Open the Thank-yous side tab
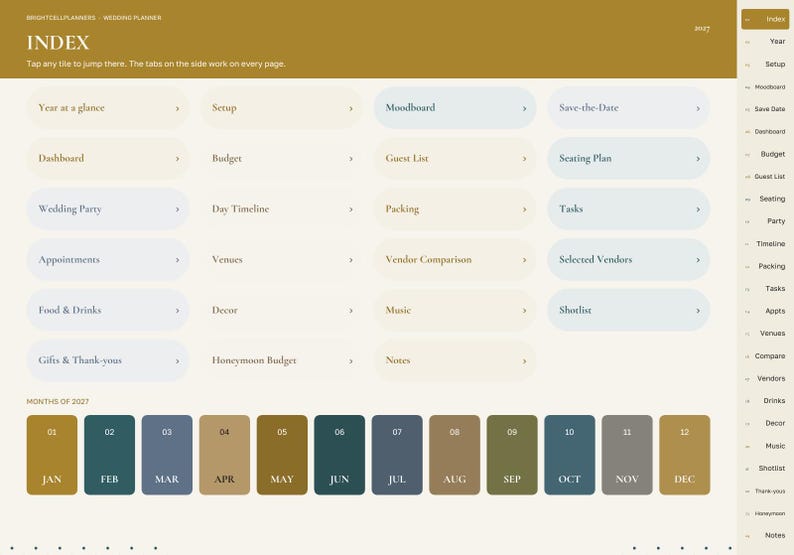Screen dimensions: 794x555 pos(765,491)
